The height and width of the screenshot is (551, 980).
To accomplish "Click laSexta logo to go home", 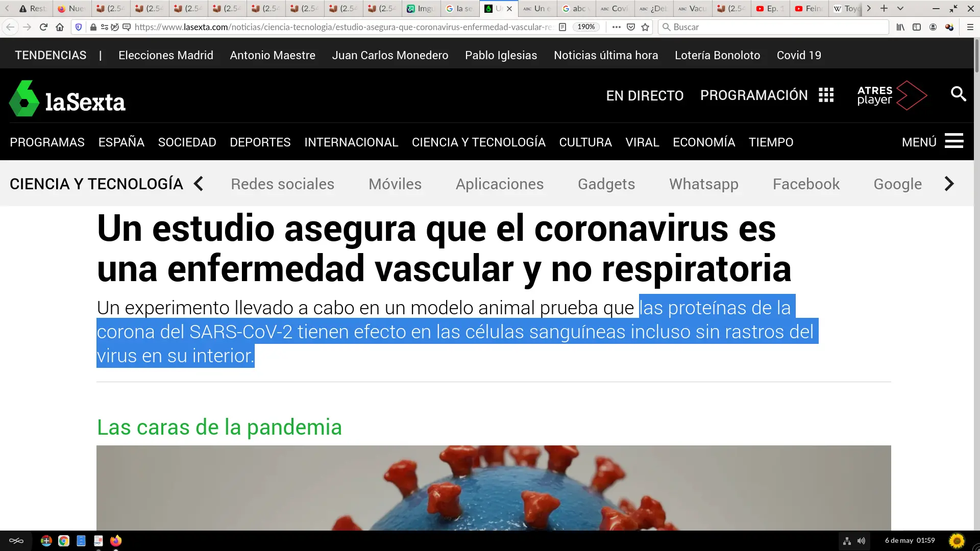I will 67,98.
